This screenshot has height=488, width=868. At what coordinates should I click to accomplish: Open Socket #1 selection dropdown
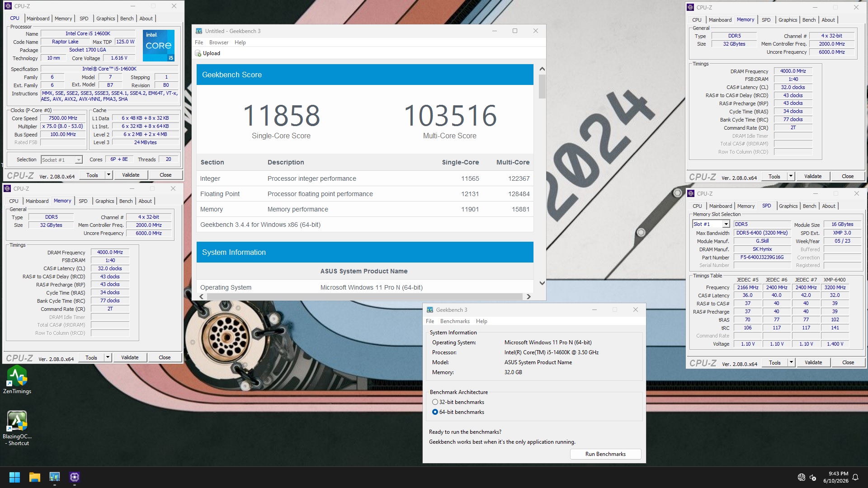tap(79, 160)
